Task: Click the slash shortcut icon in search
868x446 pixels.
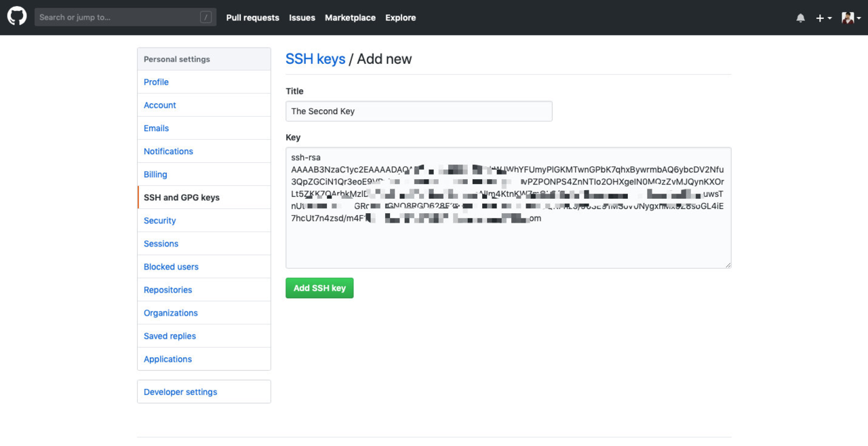Action: [x=205, y=18]
